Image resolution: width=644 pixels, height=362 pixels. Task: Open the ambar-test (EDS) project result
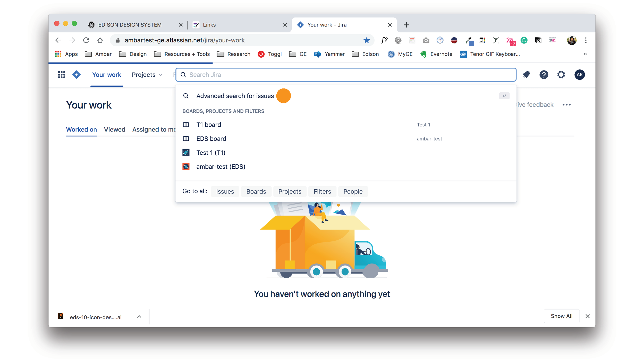pos(346,166)
